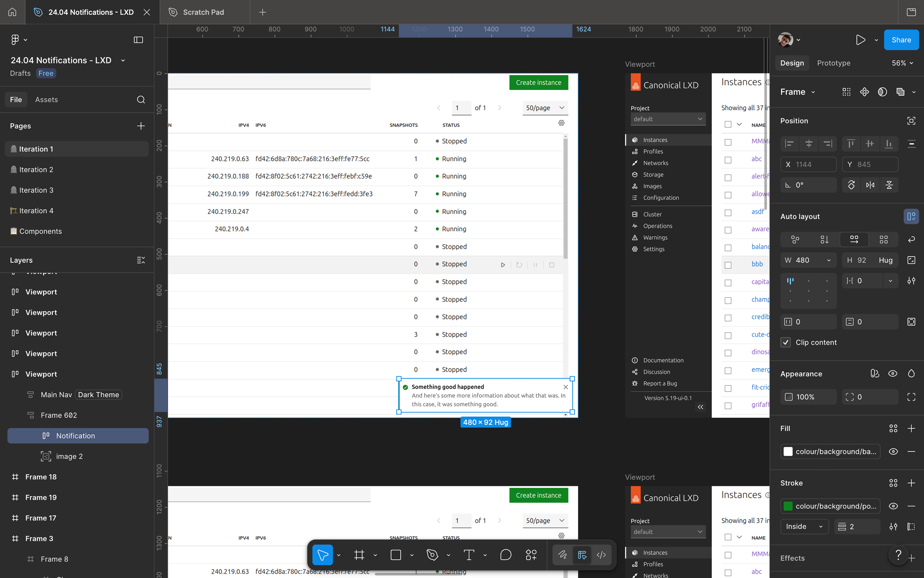Select the Design tab
Screen dimensions: 924x578
tap(792, 63)
